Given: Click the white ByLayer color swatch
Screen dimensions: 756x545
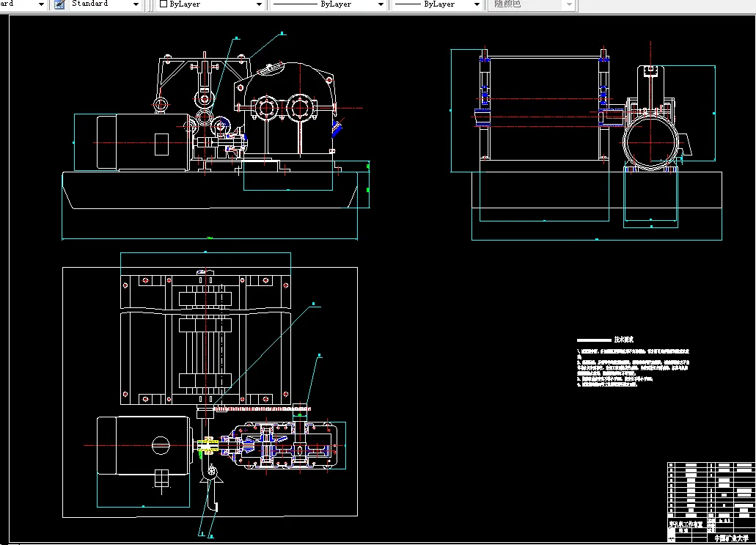Looking at the screenshot, I should [163, 4].
